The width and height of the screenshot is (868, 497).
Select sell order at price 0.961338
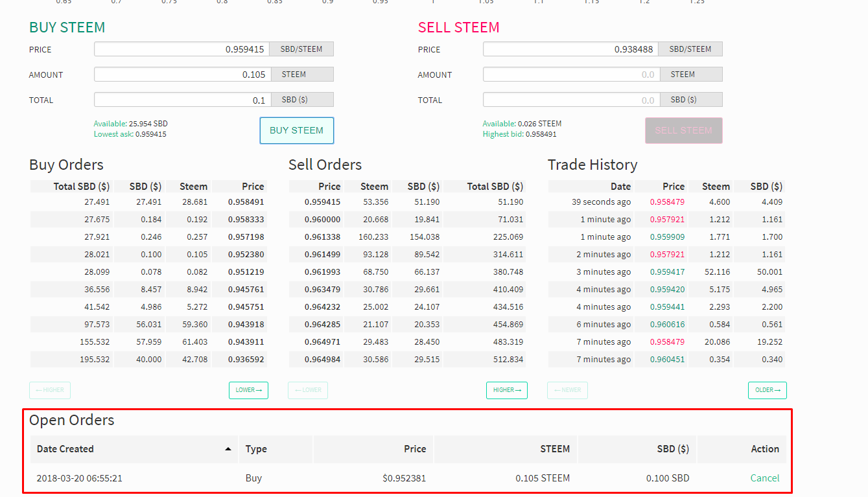coord(407,237)
